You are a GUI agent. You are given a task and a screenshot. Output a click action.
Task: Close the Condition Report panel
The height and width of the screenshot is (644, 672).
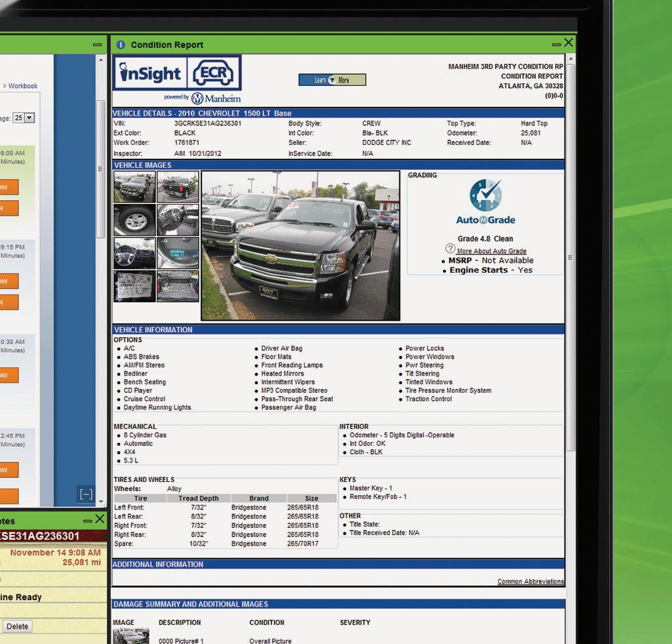click(x=568, y=43)
